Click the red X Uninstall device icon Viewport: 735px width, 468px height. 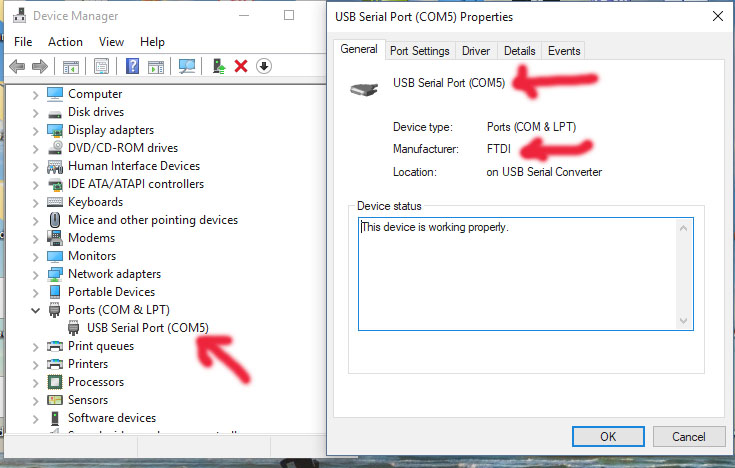[241, 66]
